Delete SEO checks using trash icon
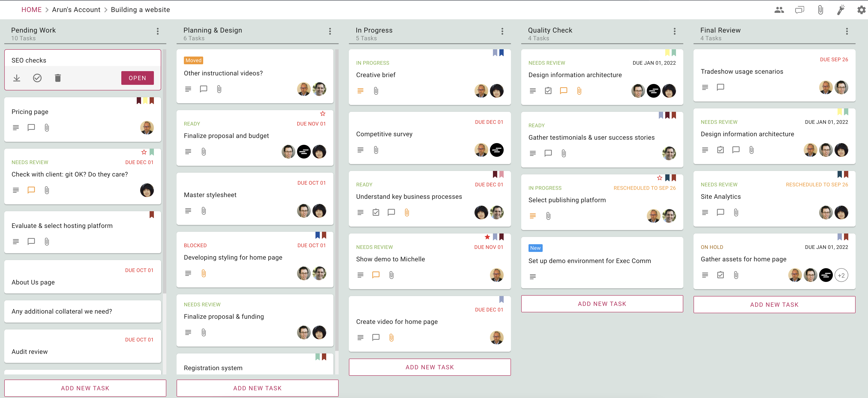 click(x=58, y=78)
